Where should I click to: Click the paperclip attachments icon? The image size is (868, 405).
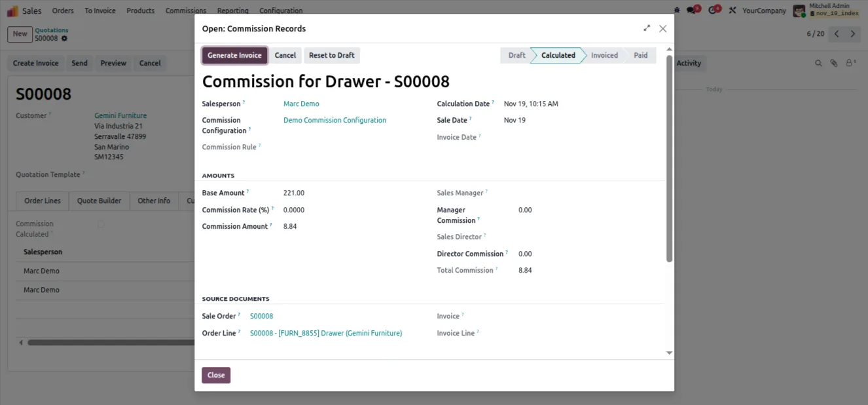834,64
